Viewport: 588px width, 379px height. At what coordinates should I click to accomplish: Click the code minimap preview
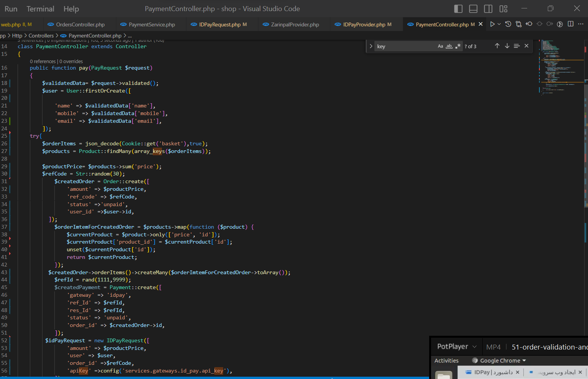pos(561,67)
